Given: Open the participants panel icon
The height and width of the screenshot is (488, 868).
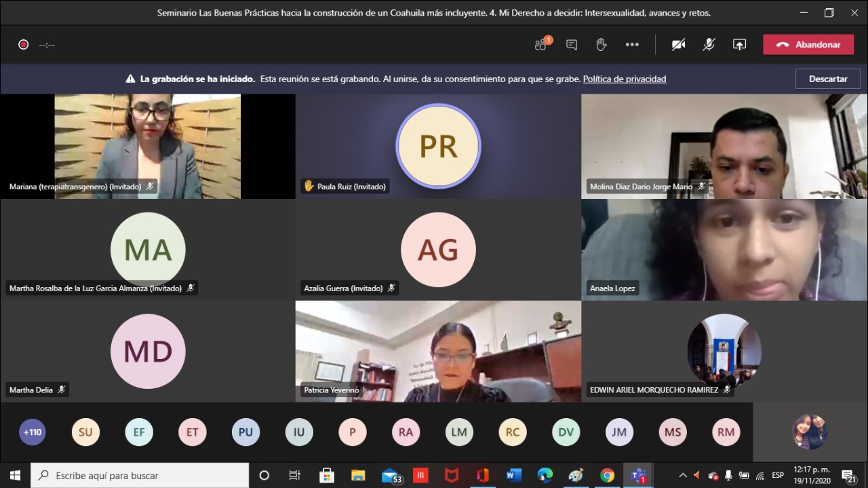Looking at the screenshot, I should tap(541, 45).
